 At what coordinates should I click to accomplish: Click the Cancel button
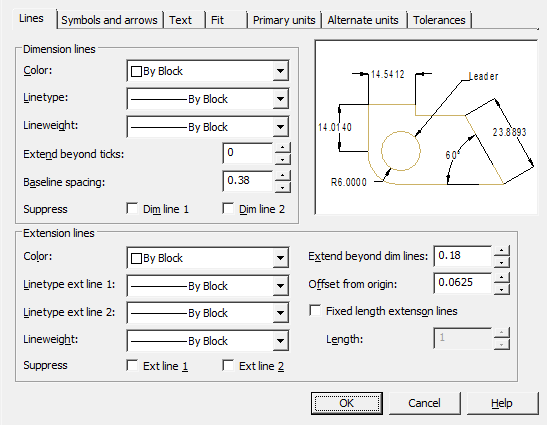click(425, 403)
